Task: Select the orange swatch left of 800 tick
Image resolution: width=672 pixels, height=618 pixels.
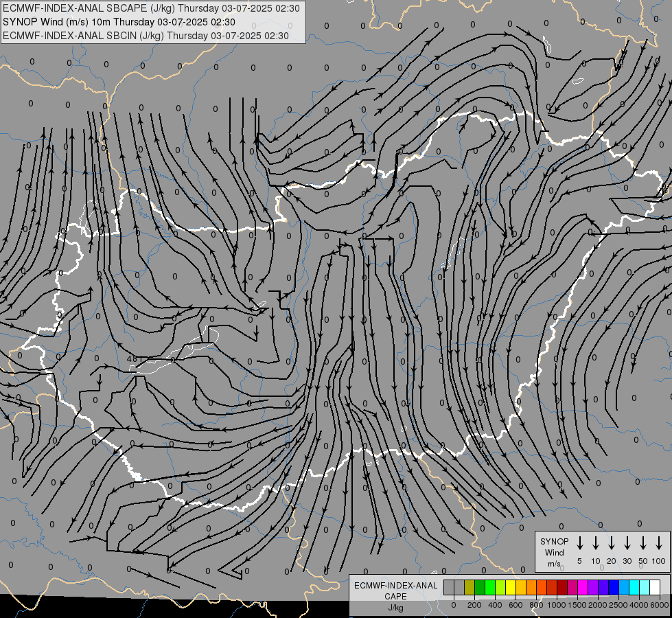Action: pos(531,588)
